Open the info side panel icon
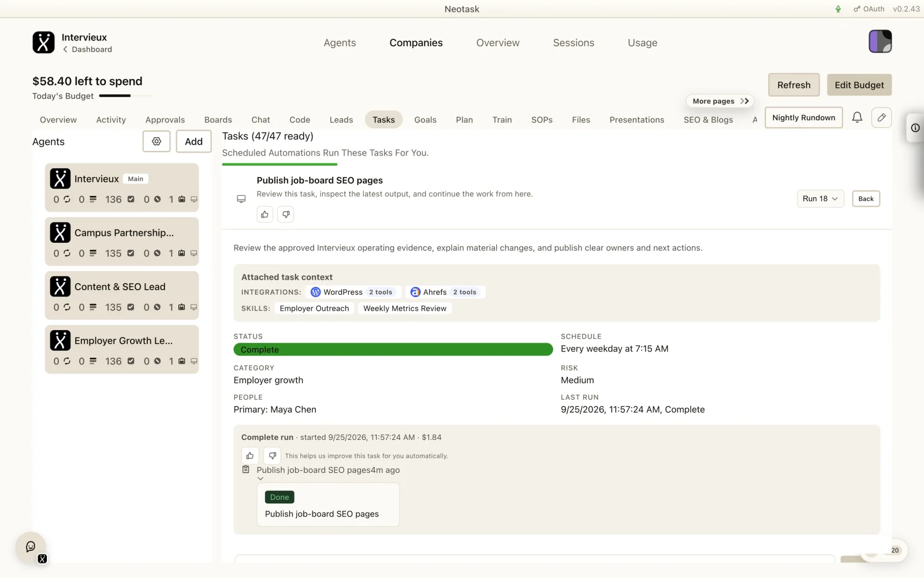The image size is (924, 578). pyautogui.click(x=915, y=128)
